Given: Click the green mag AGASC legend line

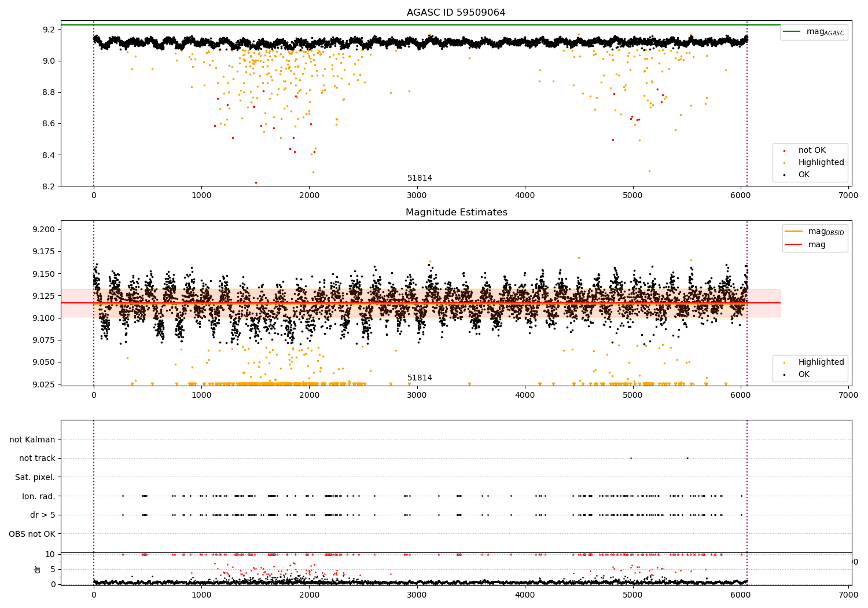Looking at the screenshot, I should point(792,32).
